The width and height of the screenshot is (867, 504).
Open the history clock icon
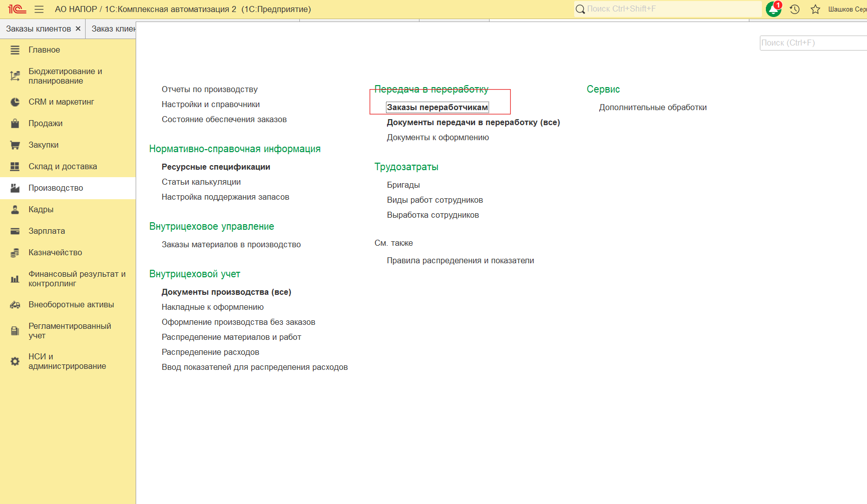794,9
